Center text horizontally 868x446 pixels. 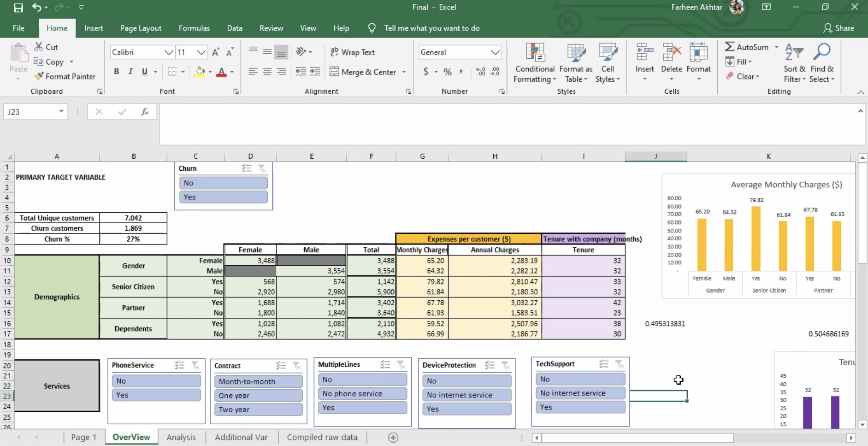point(267,72)
